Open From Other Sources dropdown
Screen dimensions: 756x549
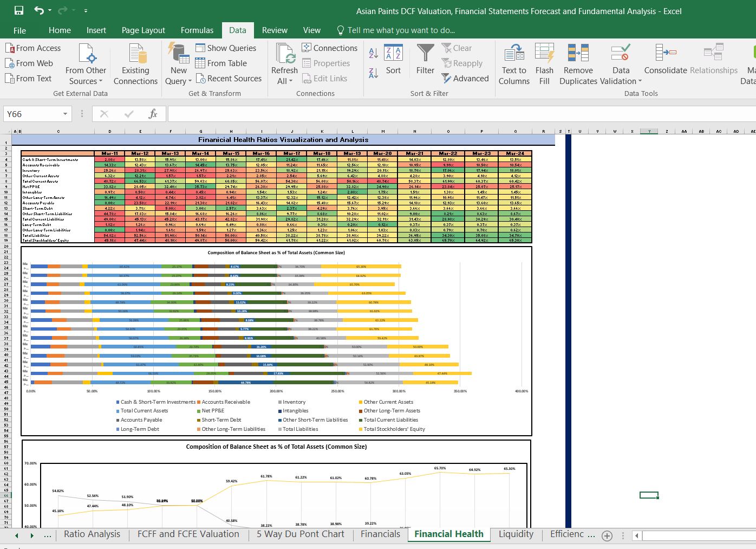tap(86, 64)
